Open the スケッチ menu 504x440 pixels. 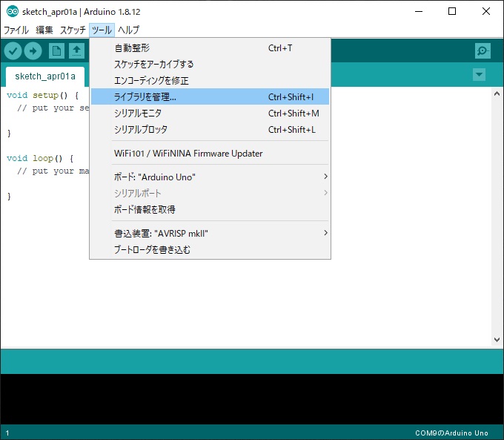(x=73, y=30)
